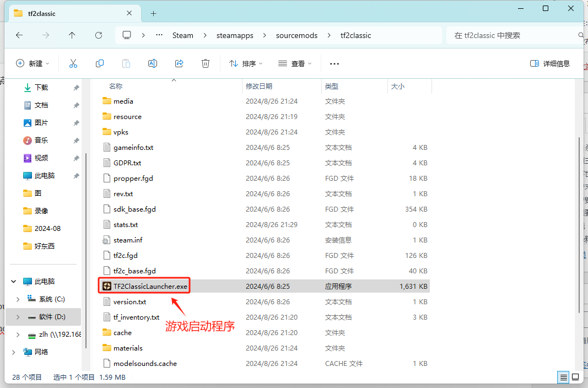
Task: Open 录像 folder in sidebar
Action: pos(36,211)
